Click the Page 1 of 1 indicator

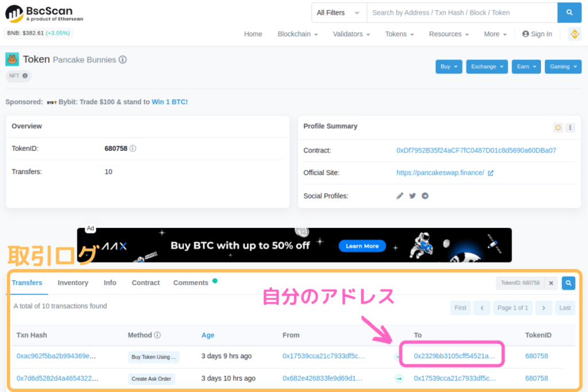513,308
